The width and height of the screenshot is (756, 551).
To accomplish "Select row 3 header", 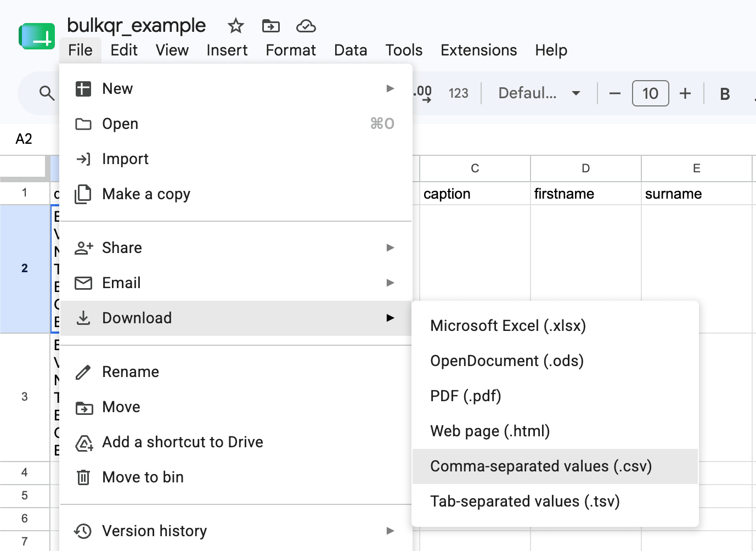I will pyautogui.click(x=25, y=397).
